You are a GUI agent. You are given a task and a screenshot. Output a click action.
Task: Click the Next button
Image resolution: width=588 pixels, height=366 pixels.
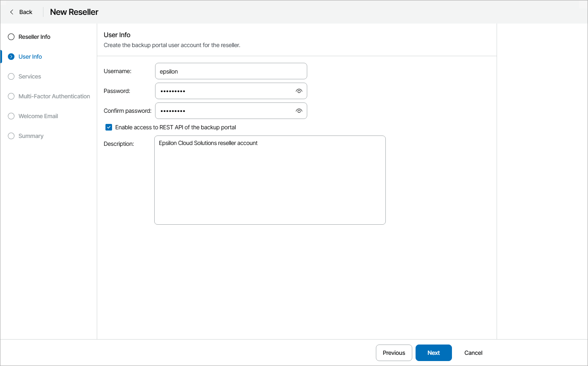pos(433,353)
